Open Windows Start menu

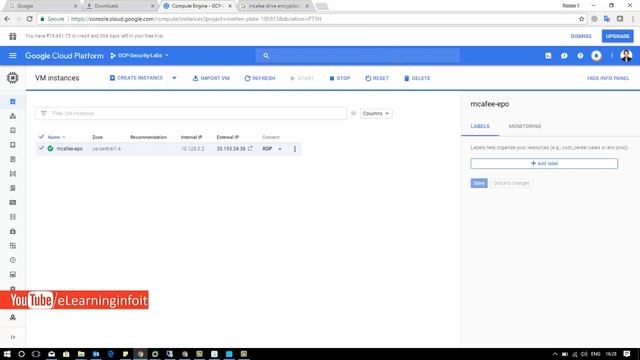(x=7, y=354)
